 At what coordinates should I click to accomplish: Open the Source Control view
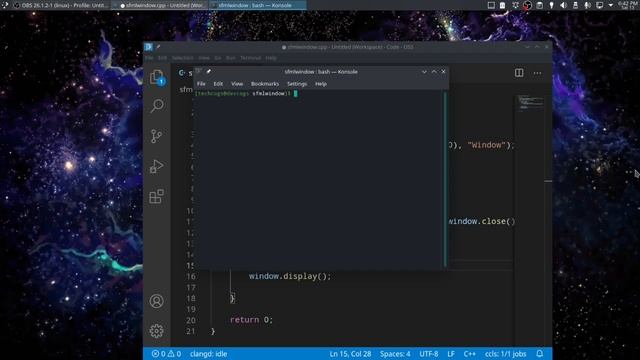156,136
